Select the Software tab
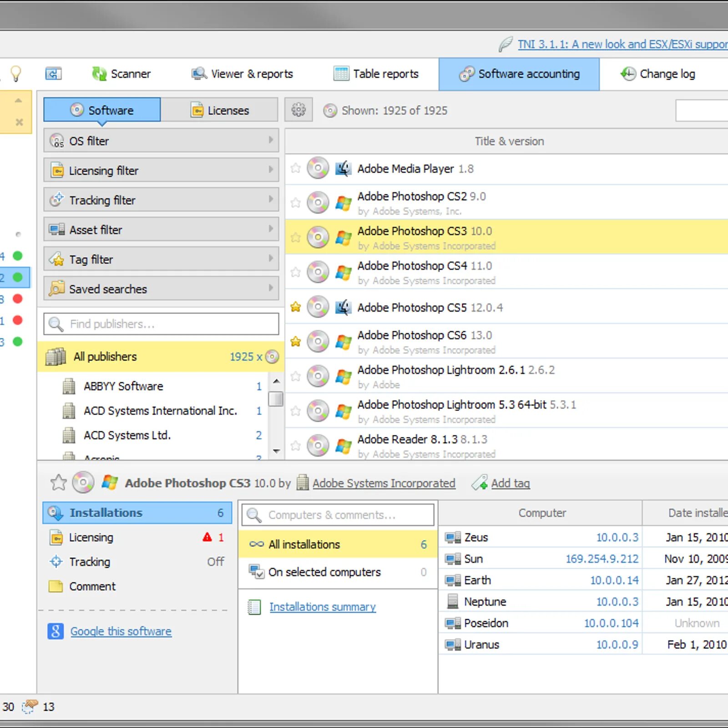The image size is (728, 728). tap(102, 110)
